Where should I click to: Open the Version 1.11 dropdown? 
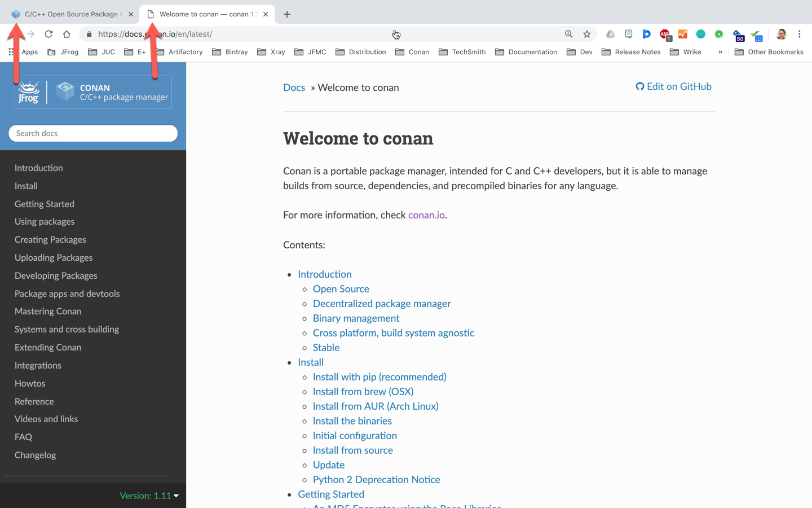pyautogui.click(x=149, y=495)
